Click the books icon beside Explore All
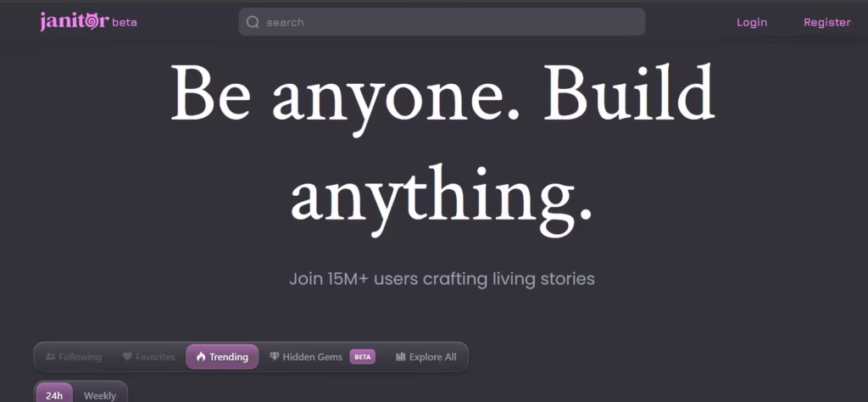This screenshot has width=868, height=402. click(x=400, y=357)
